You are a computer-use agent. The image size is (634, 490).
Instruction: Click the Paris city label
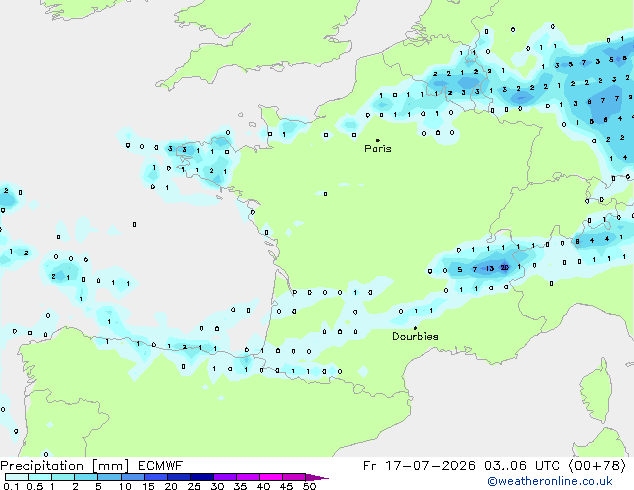tap(378, 149)
